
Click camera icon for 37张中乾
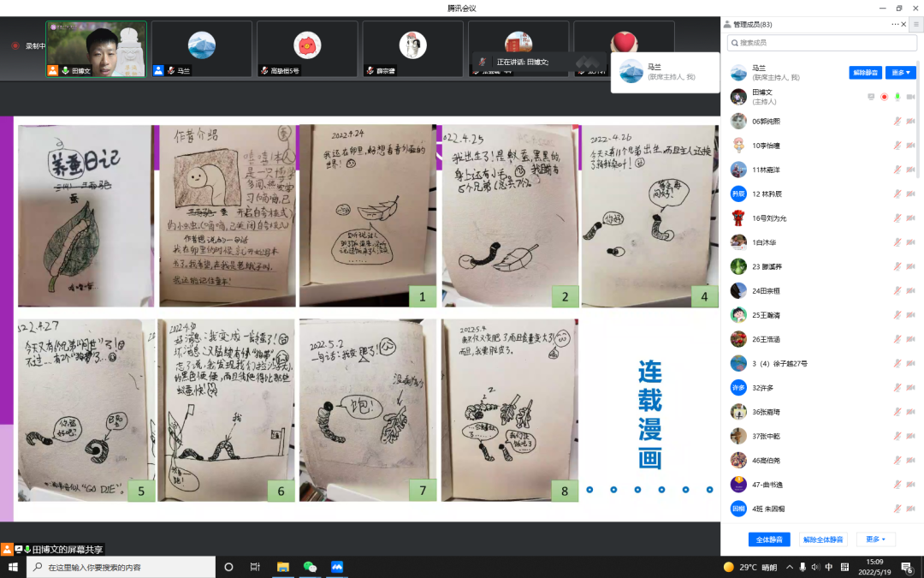click(x=910, y=436)
